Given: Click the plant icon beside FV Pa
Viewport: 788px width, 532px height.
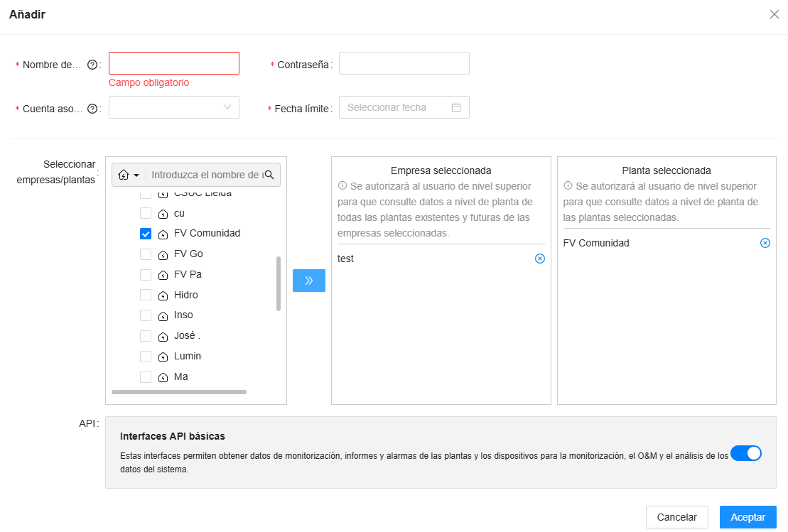Looking at the screenshot, I should [x=163, y=275].
